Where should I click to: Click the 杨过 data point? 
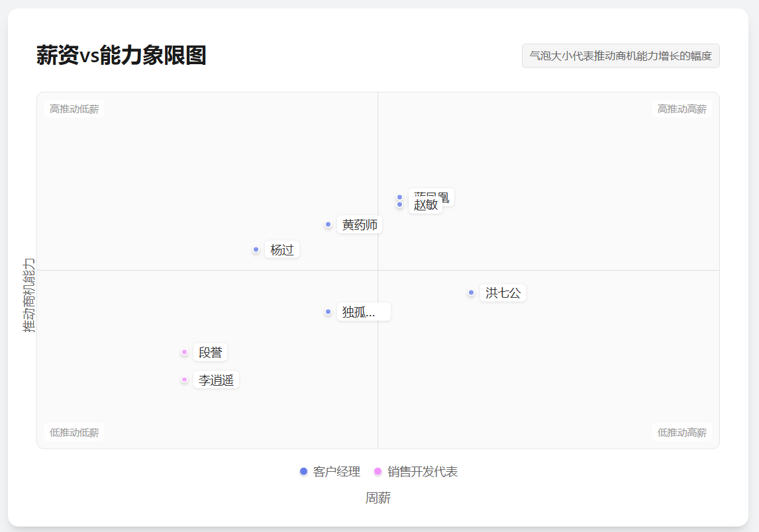pyautogui.click(x=256, y=249)
